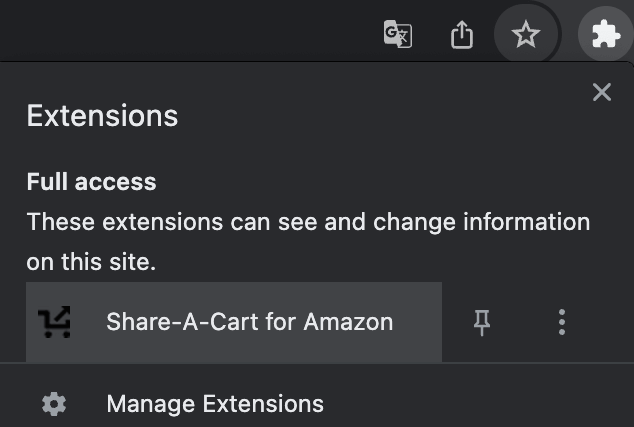The width and height of the screenshot is (634, 427).
Task: Click the Manage Extensions text label
Action: [214, 404]
